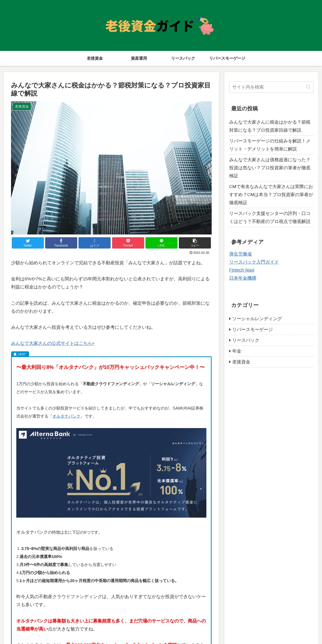The width and height of the screenshot is (322, 644).
Task: Open the ソーシャルレンディング category
Action: pos(271,319)
